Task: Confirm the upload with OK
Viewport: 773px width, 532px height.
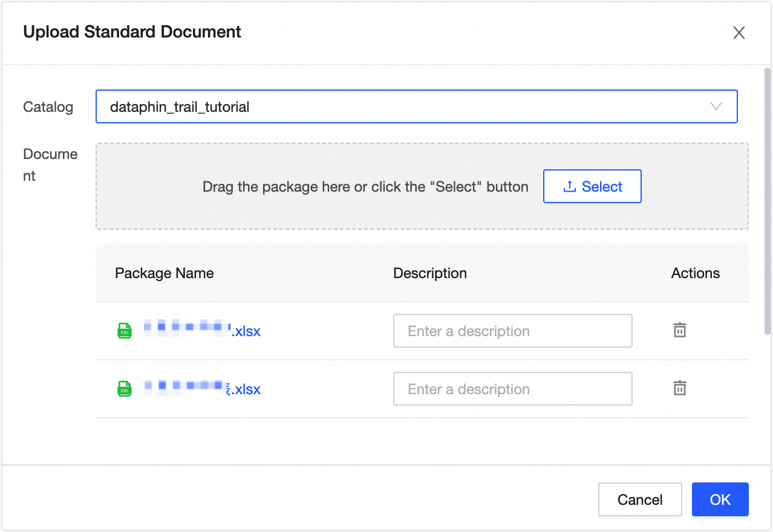Action: (720, 499)
